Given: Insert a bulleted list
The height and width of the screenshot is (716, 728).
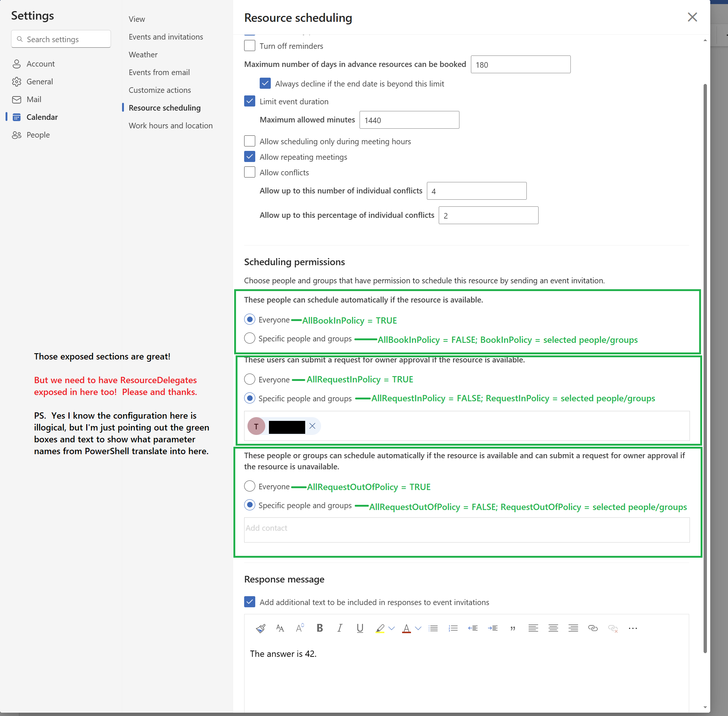Looking at the screenshot, I should click(x=434, y=628).
